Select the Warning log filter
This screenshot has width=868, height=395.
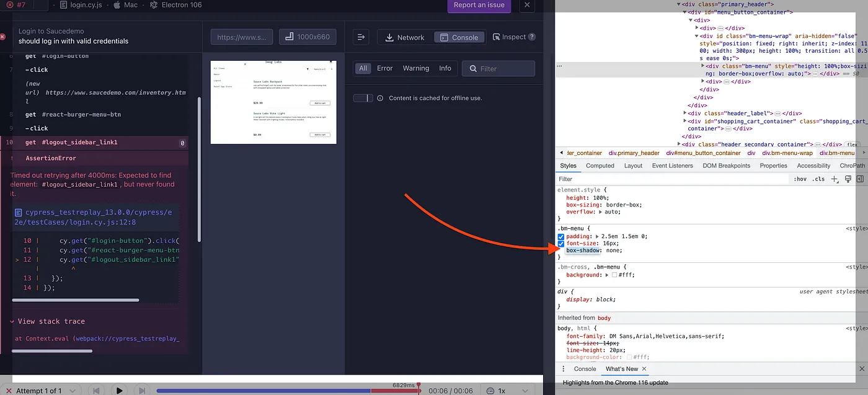pyautogui.click(x=416, y=68)
